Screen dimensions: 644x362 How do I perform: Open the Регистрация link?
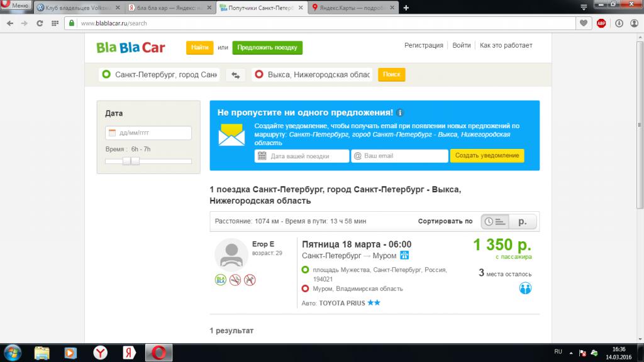(424, 45)
